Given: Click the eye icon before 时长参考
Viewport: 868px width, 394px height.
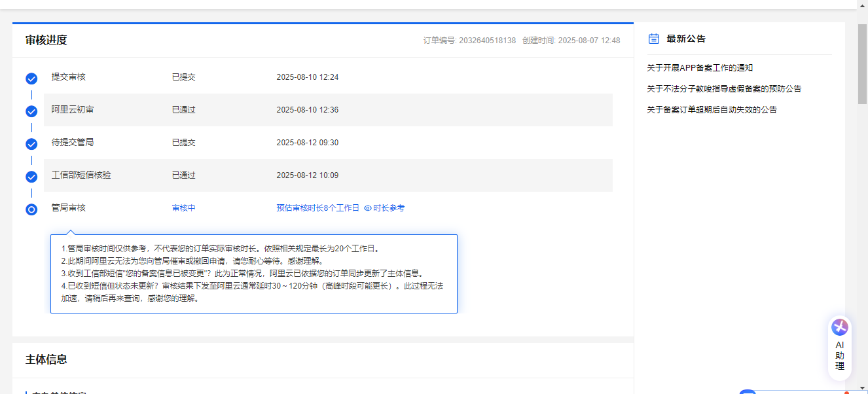Looking at the screenshot, I should (x=368, y=208).
